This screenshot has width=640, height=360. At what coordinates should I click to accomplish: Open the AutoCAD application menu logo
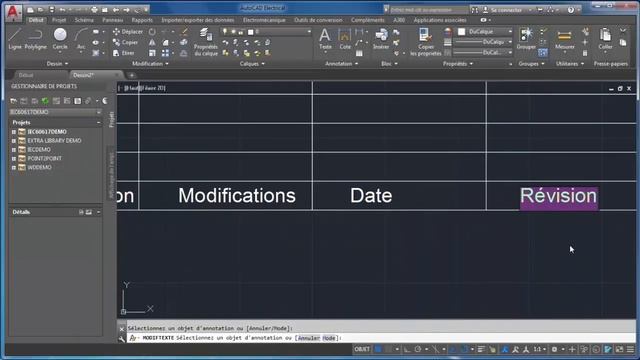[x=13, y=12]
